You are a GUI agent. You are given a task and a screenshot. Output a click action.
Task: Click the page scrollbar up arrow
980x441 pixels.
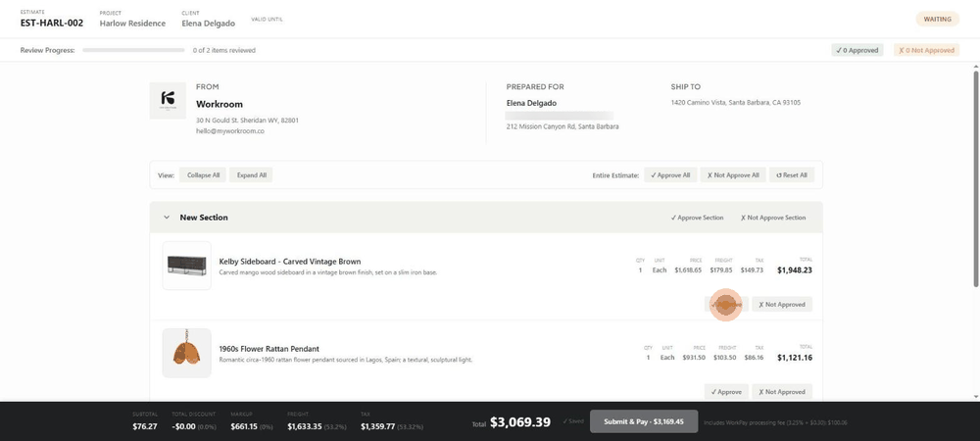976,67
